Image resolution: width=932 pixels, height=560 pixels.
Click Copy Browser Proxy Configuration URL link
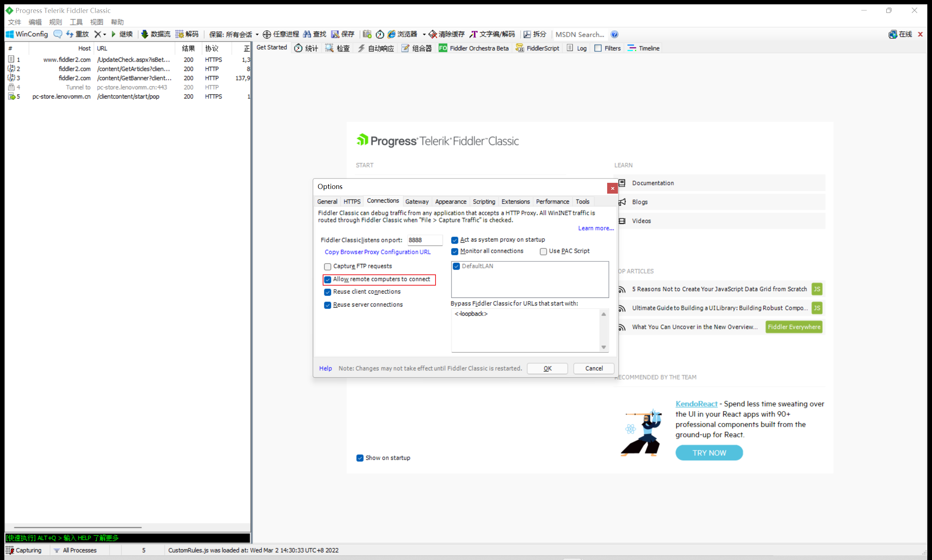point(377,252)
